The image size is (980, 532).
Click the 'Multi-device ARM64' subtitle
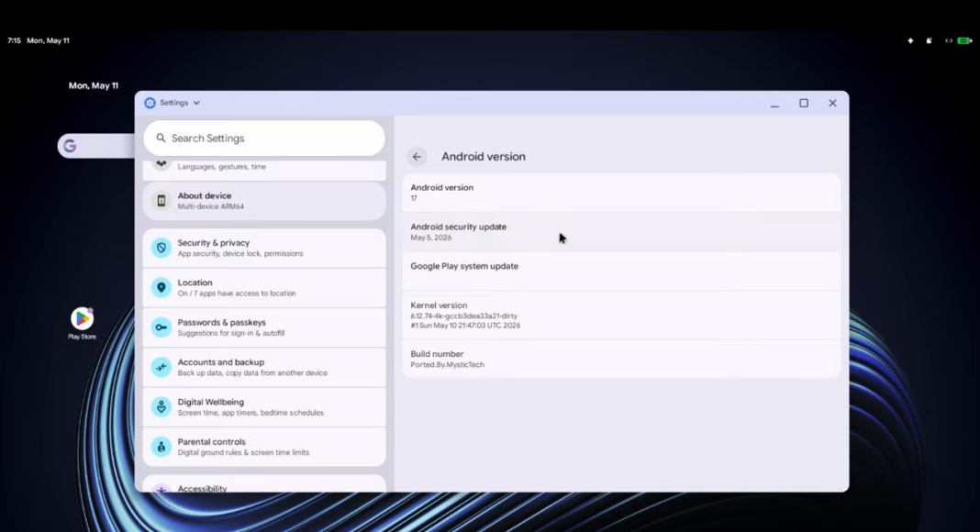tap(211, 206)
